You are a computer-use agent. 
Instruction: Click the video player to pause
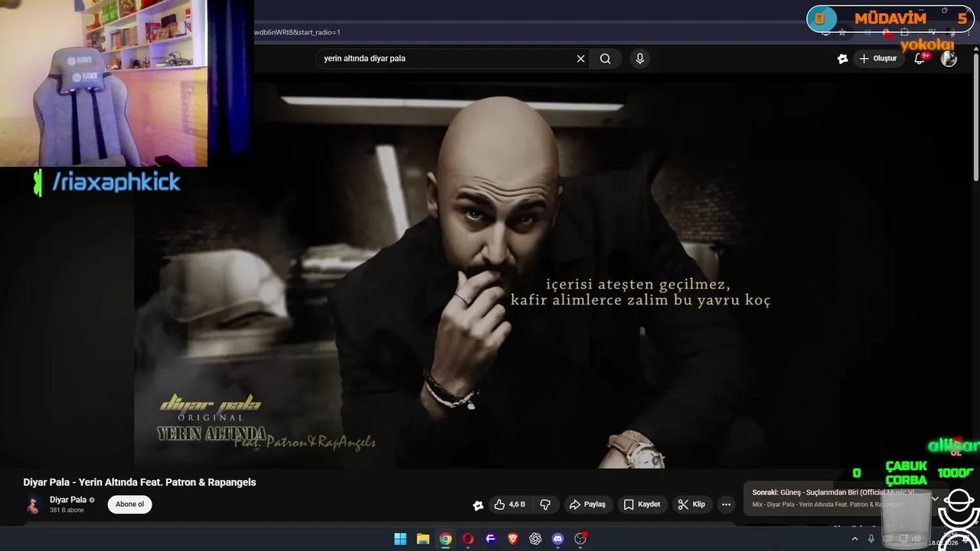click(x=490, y=270)
